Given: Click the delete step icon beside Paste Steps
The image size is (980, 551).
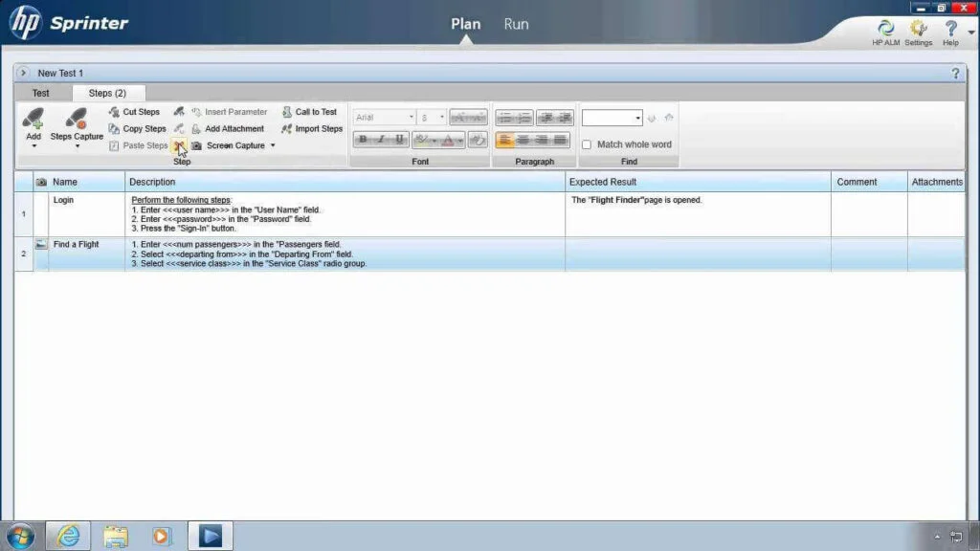Looking at the screenshot, I should click(179, 145).
